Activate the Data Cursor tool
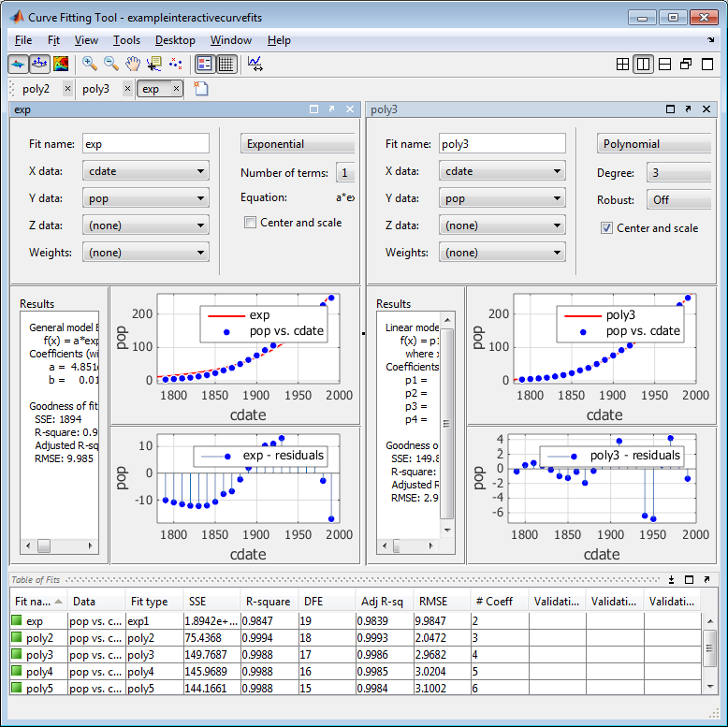This screenshot has width=728, height=727. [x=154, y=64]
